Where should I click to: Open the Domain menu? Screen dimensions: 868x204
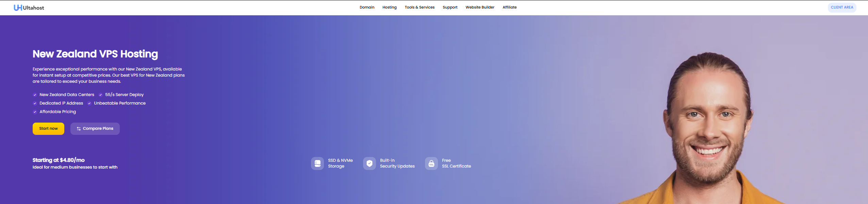[x=367, y=7]
